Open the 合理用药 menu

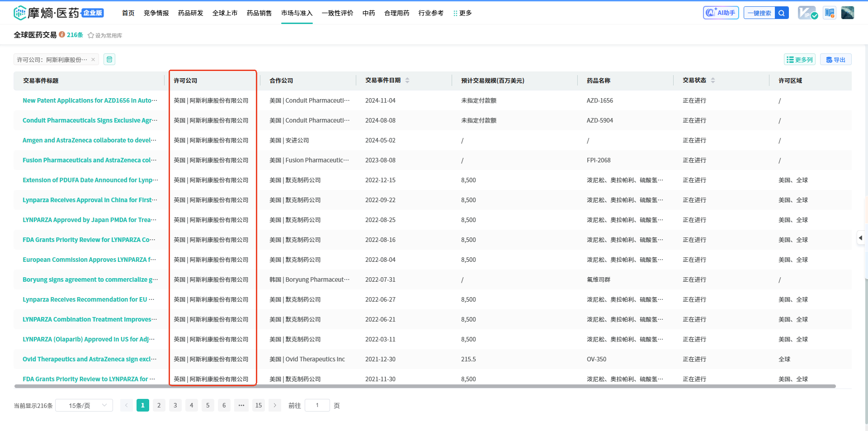click(397, 13)
